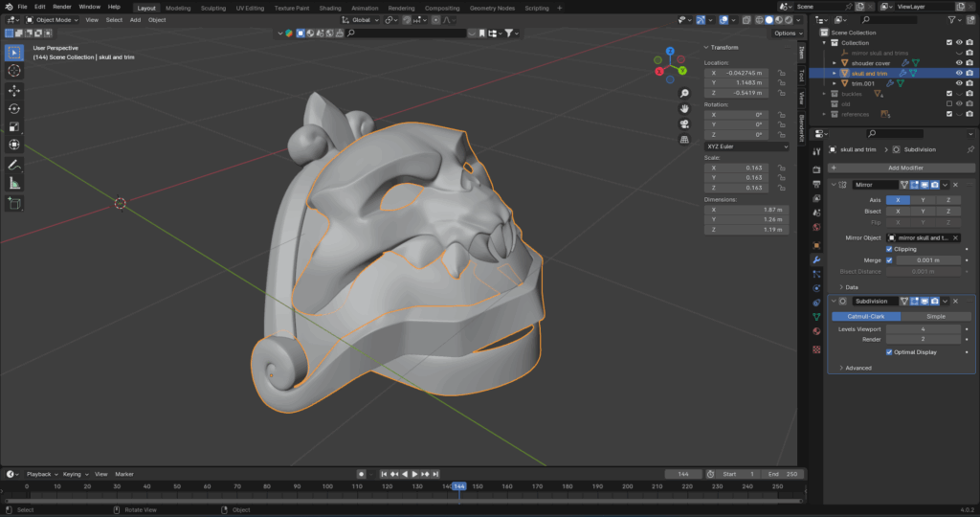Open the Playback dropdown in timeline

click(x=42, y=474)
